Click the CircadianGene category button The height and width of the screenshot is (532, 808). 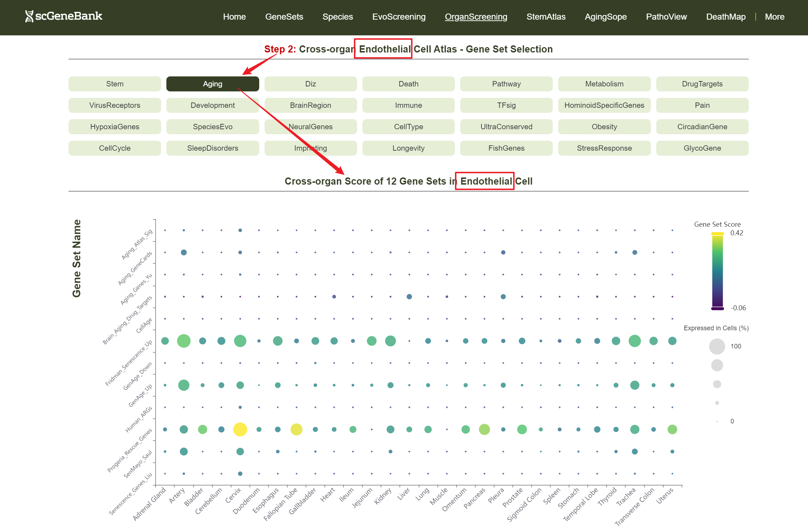702,127
